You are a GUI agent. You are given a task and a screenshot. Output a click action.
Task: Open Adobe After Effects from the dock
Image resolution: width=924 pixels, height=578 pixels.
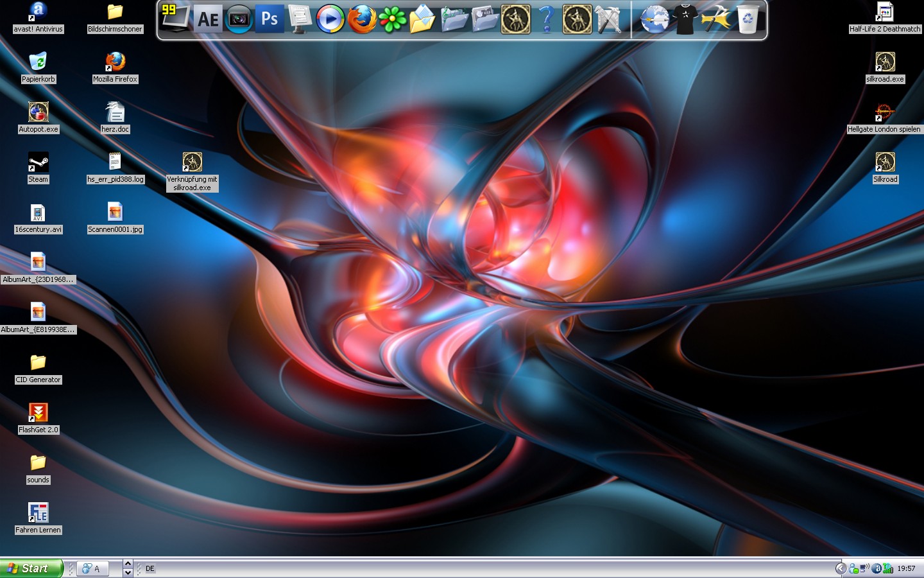207,19
